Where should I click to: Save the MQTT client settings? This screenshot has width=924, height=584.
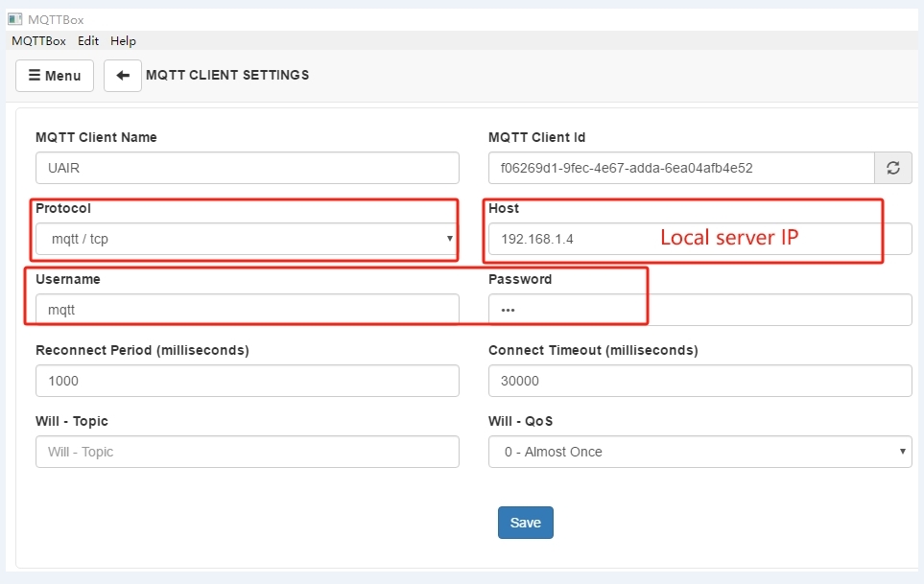pyautogui.click(x=525, y=523)
